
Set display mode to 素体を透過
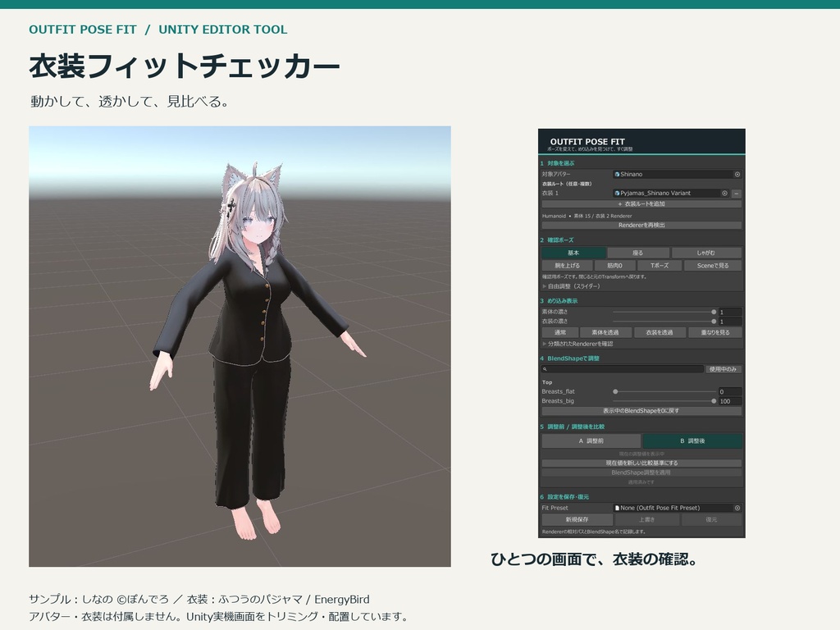[x=605, y=333]
